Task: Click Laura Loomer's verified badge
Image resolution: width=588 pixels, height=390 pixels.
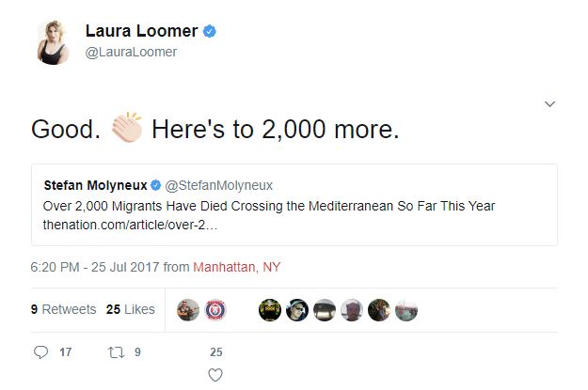Action: pos(210,31)
